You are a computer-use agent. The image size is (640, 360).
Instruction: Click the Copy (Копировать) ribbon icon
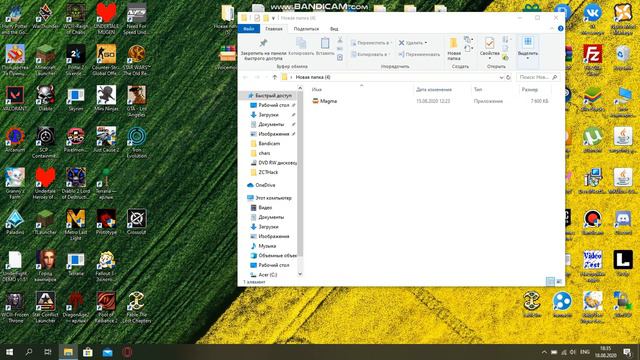301,43
